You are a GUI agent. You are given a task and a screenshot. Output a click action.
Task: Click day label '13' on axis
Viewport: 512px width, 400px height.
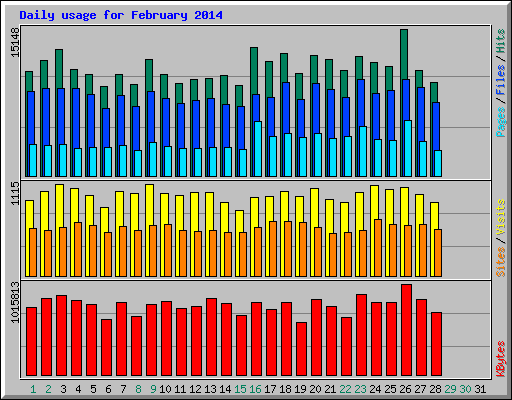[210, 389]
